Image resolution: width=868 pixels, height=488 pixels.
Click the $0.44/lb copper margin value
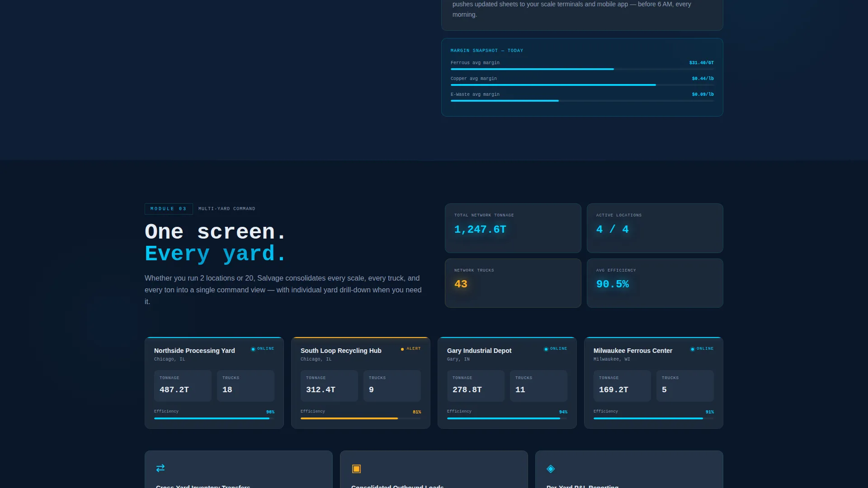(x=703, y=79)
